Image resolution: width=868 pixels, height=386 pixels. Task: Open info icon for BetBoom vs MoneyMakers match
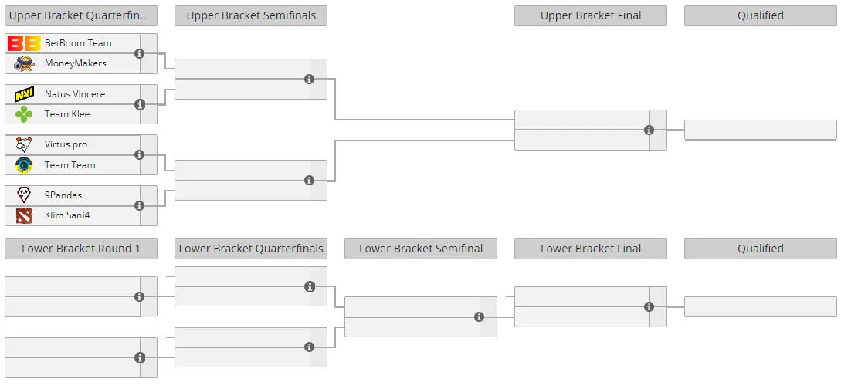tap(140, 53)
